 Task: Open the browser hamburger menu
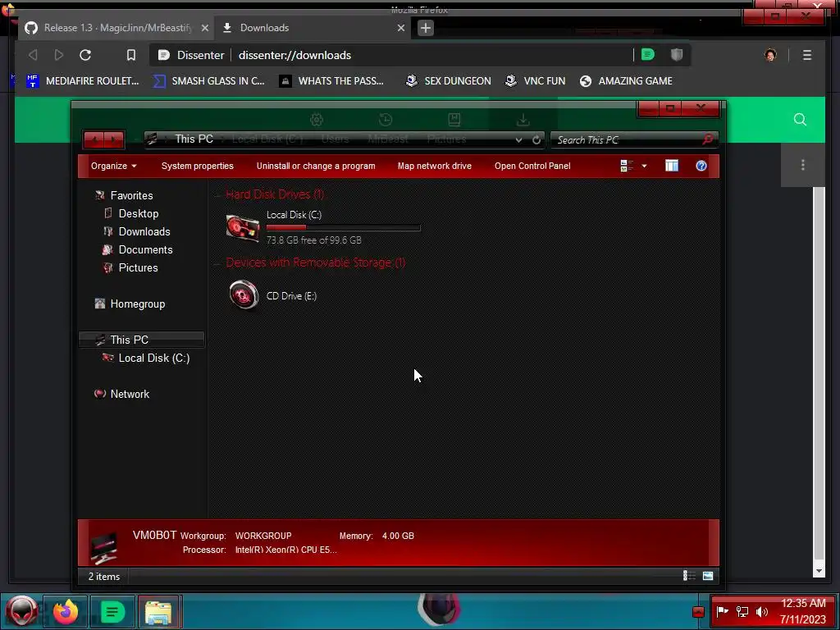tap(807, 55)
